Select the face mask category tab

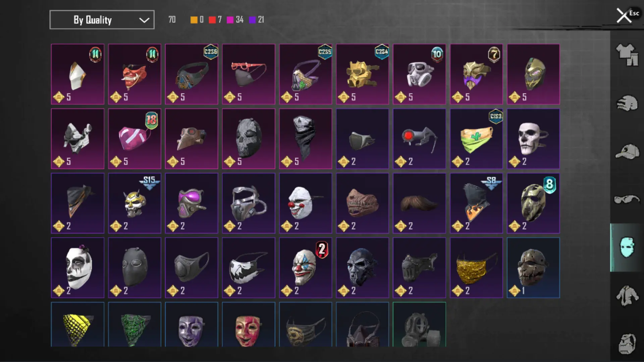tap(627, 247)
